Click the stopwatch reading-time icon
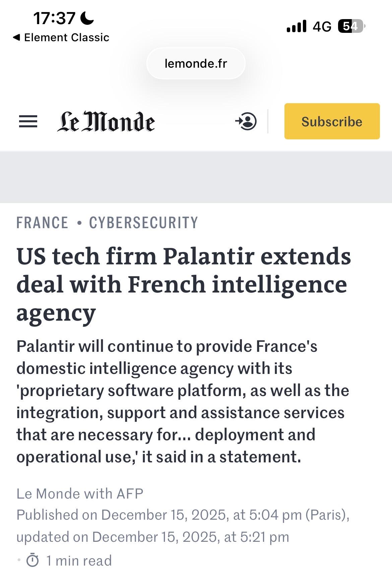 [x=32, y=560]
